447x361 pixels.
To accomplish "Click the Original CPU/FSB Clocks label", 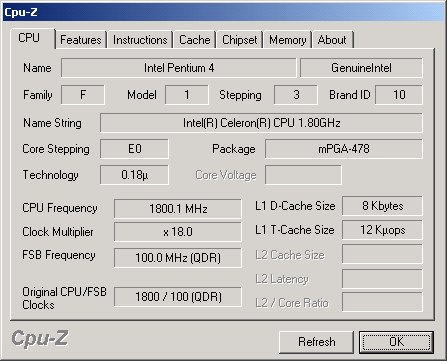I will point(64,298).
